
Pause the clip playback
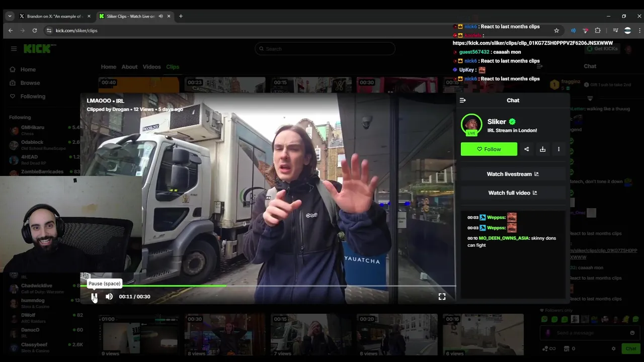click(94, 297)
